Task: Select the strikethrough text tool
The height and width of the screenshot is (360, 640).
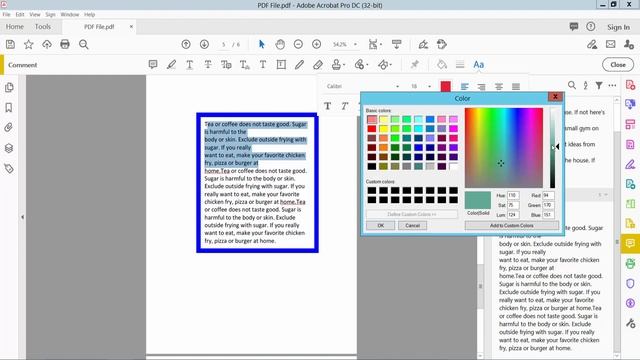Action: [208, 64]
